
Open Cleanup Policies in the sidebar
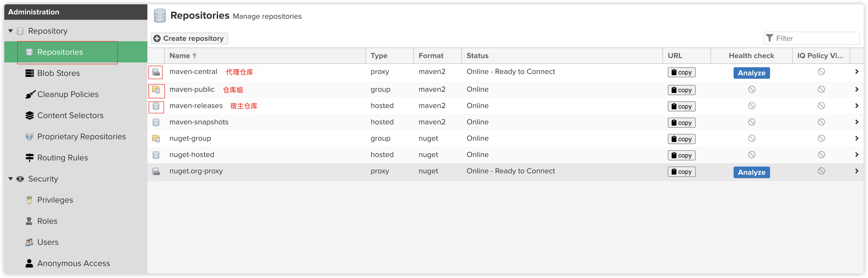76,94
